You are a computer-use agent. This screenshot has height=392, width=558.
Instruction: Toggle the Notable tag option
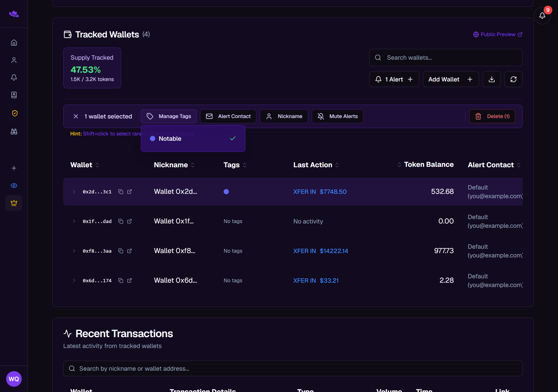[193, 139]
